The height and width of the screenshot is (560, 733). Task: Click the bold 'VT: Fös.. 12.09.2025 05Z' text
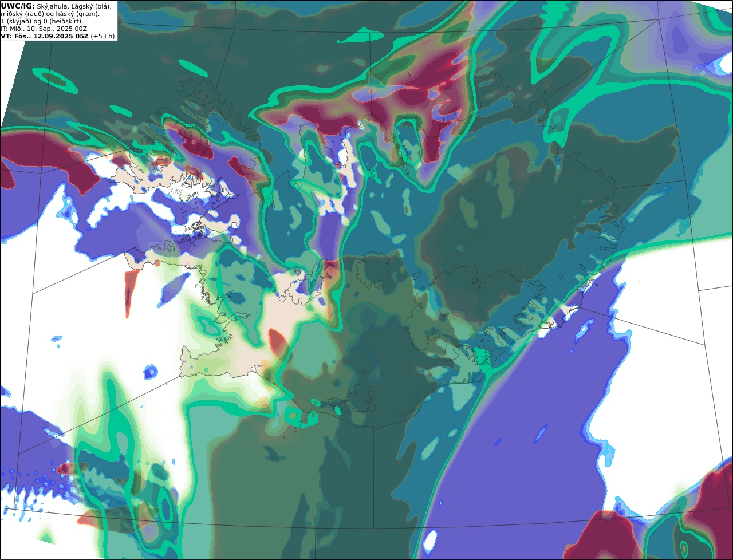(x=45, y=36)
